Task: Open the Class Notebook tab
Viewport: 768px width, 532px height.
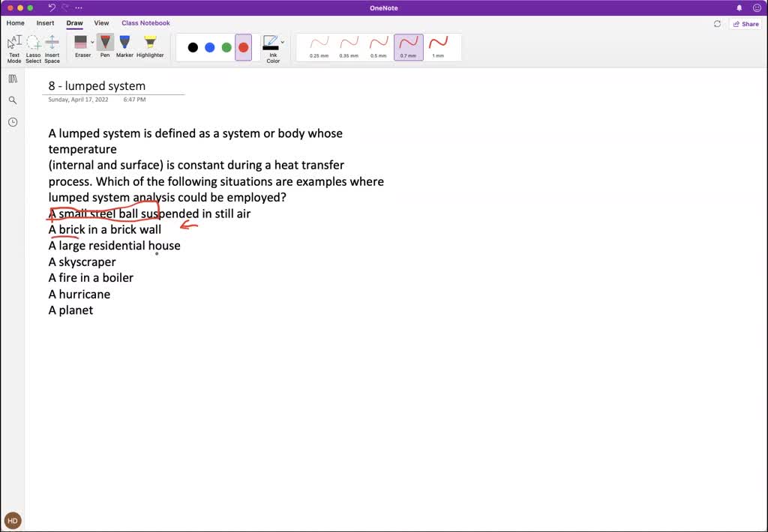Action: click(145, 23)
